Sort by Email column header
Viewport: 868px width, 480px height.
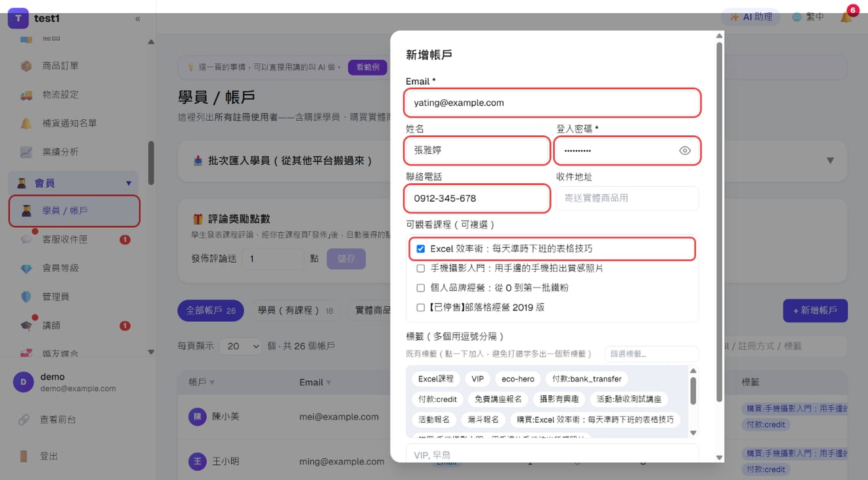coord(315,382)
